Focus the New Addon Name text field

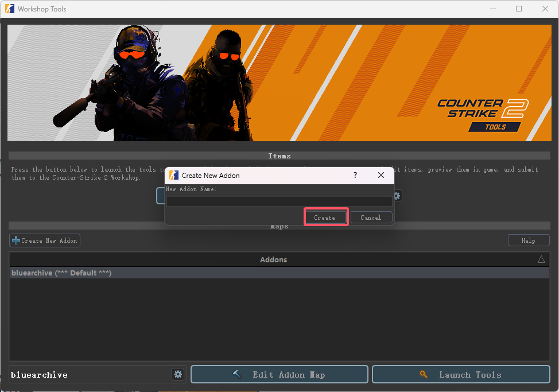279,201
